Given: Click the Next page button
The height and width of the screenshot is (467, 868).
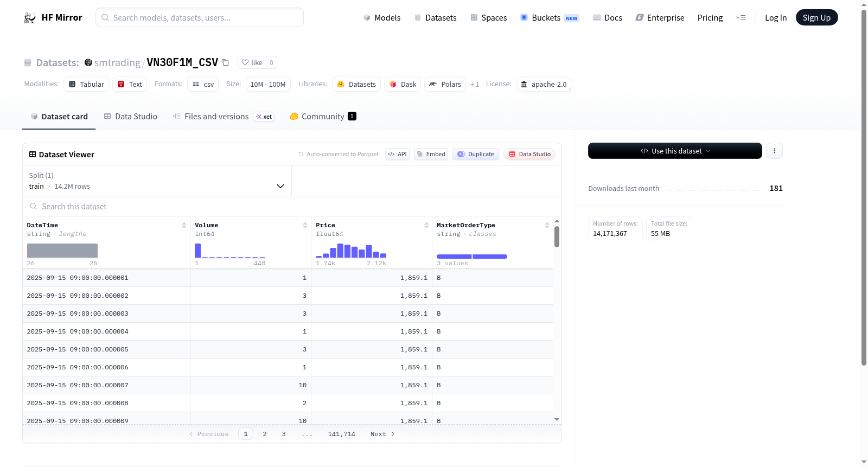Looking at the screenshot, I should [382, 434].
